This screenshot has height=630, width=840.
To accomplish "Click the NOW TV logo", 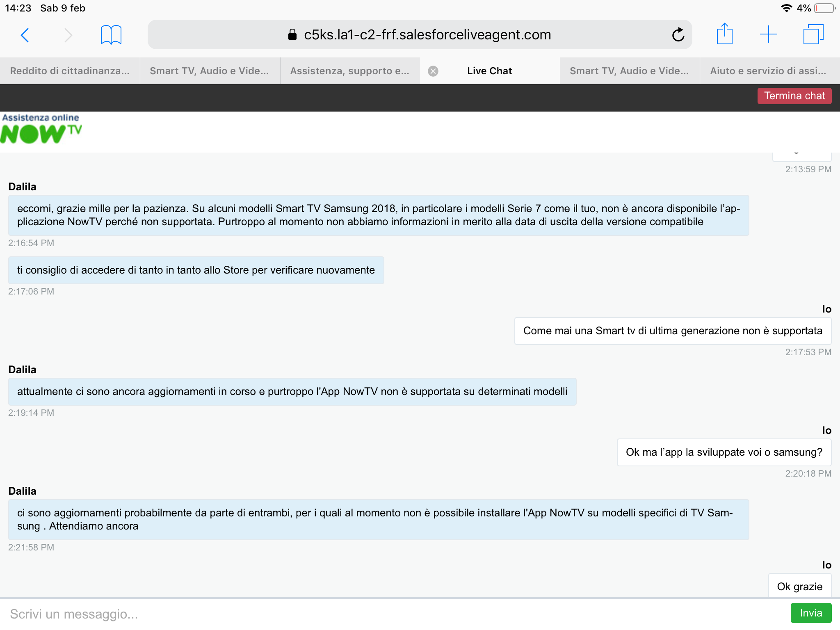I will pos(41,134).
